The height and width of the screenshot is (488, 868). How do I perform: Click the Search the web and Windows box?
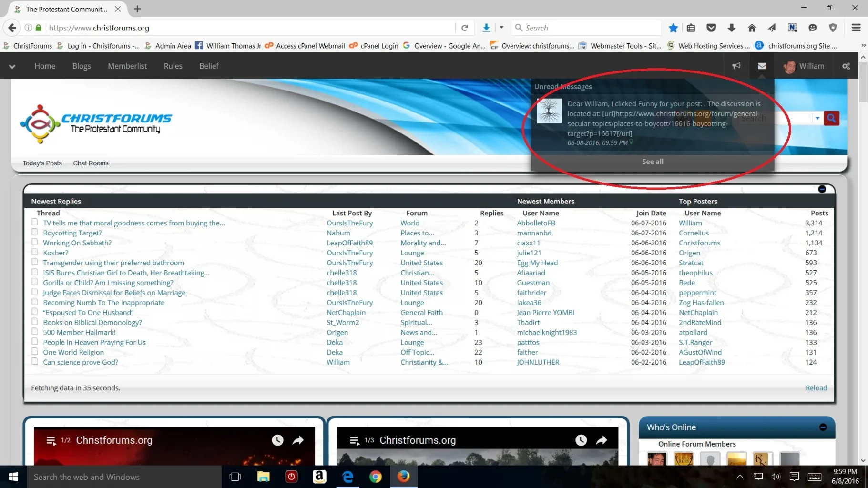pos(124,477)
